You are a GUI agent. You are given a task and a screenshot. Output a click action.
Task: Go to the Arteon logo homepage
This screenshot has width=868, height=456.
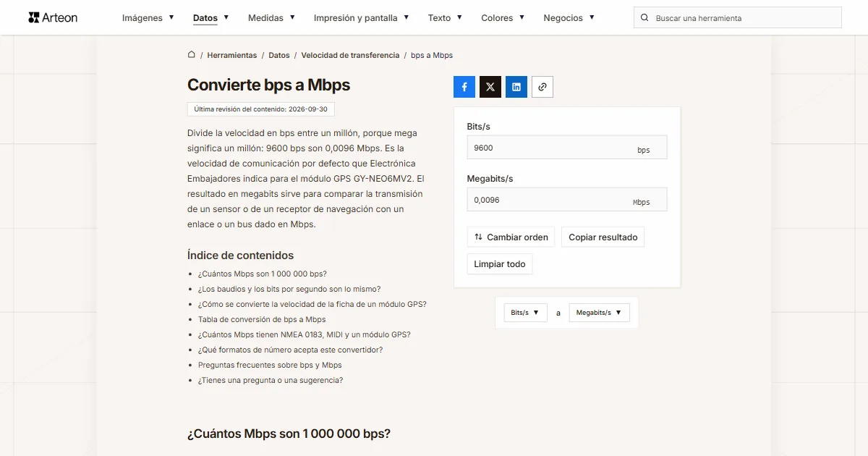[53, 17]
